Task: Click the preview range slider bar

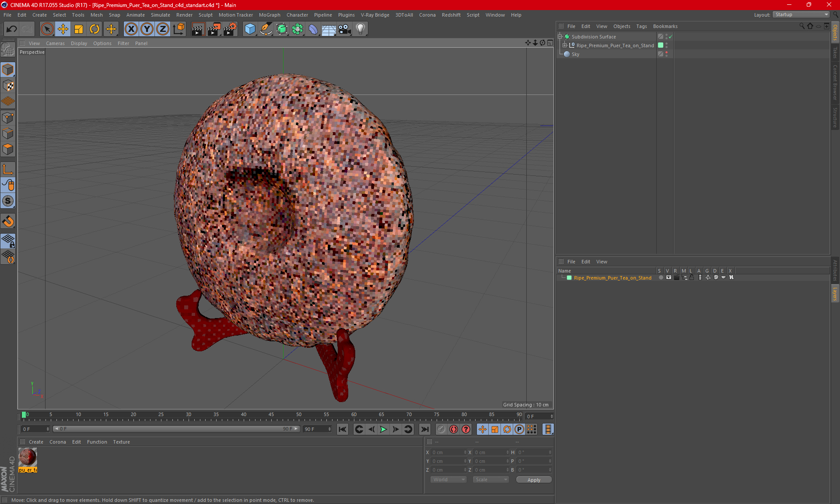Action: tap(176, 429)
